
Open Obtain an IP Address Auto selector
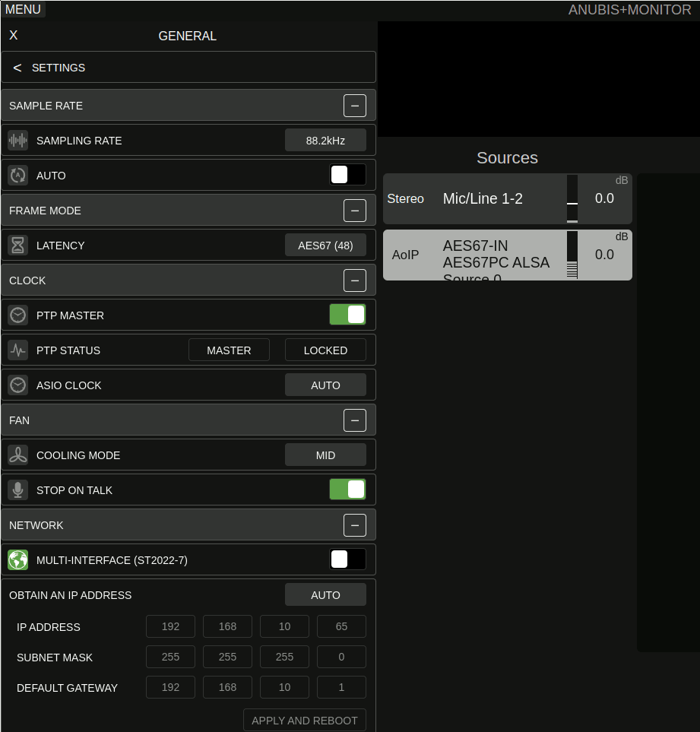pos(325,594)
